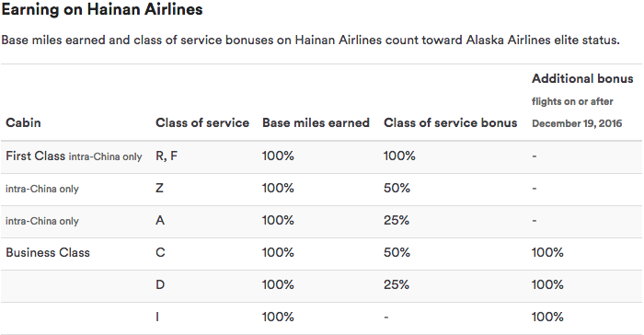The height and width of the screenshot is (335, 644).
Task: Click the 'Additional bonus' column header
Action: tap(582, 78)
